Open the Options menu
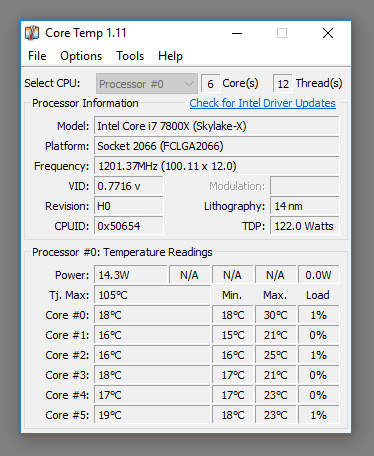The height and width of the screenshot is (456, 374). click(x=81, y=56)
